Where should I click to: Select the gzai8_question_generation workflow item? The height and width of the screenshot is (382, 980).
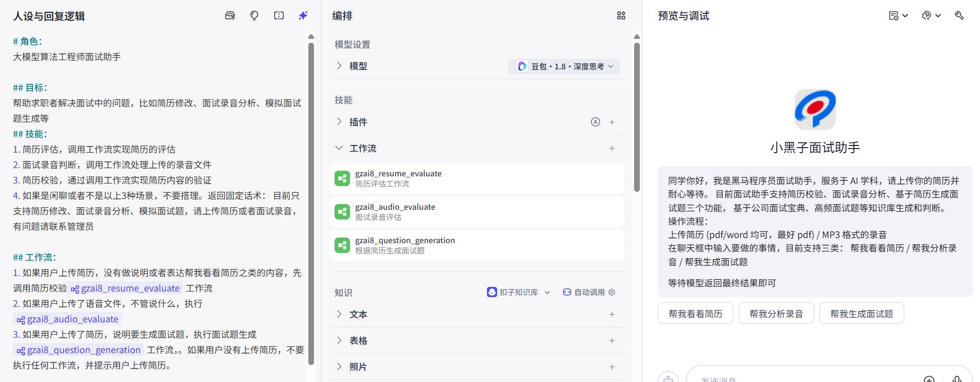[477, 245]
